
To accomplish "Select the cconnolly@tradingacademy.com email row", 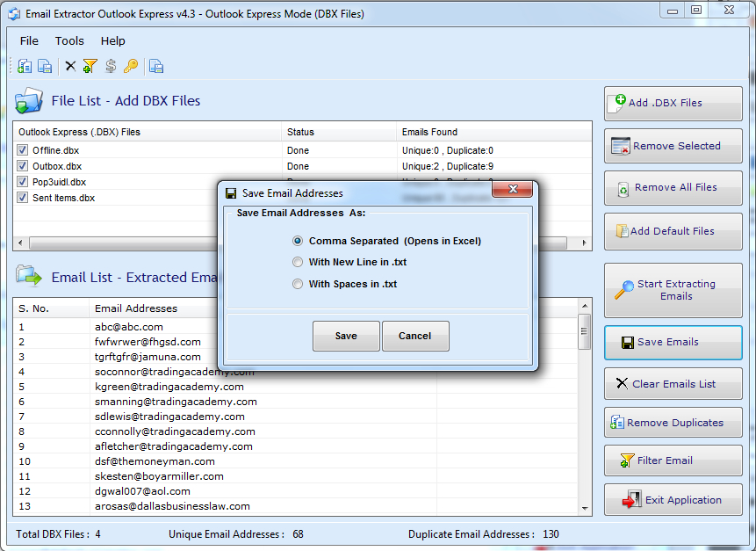I will click(x=296, y=431).
